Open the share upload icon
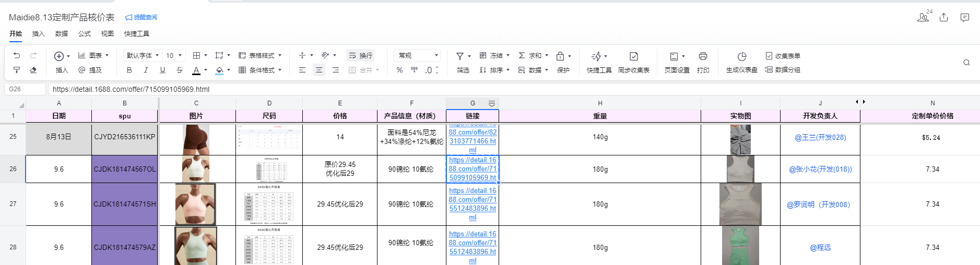 coord(943,18)
